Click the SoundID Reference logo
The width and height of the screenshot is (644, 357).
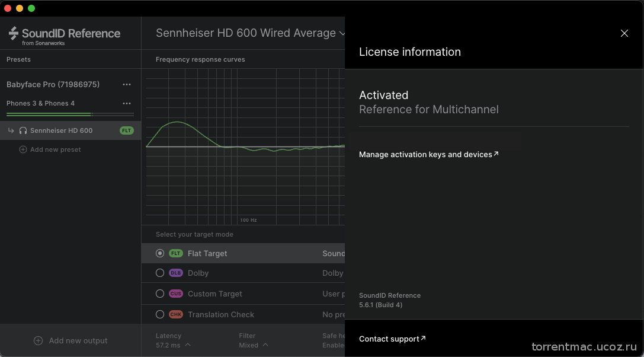click(x=65, y=36)
